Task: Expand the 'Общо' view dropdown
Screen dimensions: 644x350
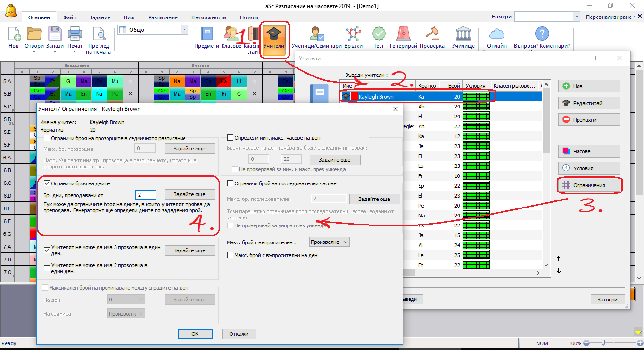Action: 184,30
